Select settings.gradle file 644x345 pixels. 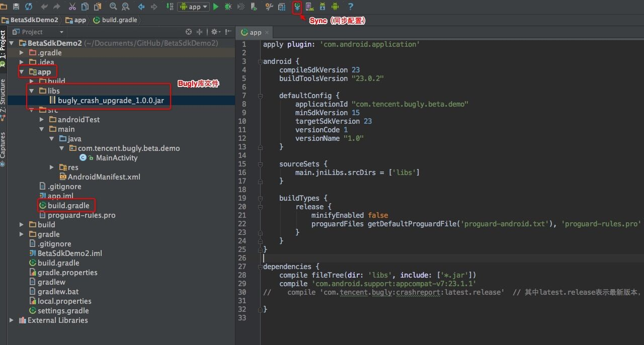tap(63, 311)
